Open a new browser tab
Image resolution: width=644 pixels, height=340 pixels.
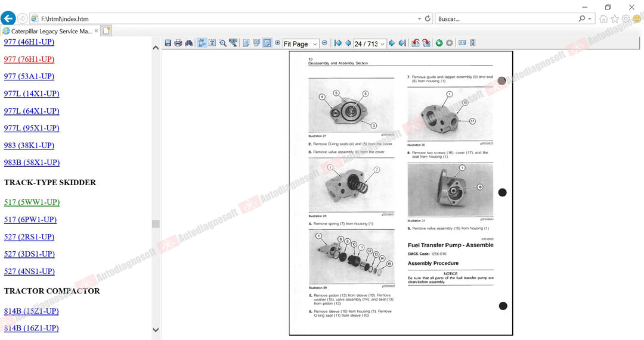click(106, 31)
